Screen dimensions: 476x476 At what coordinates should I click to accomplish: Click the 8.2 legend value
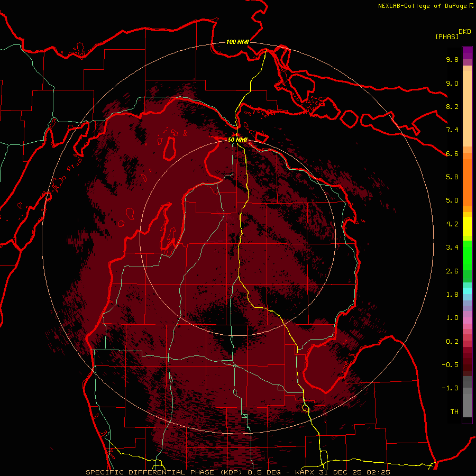point(452,106)
